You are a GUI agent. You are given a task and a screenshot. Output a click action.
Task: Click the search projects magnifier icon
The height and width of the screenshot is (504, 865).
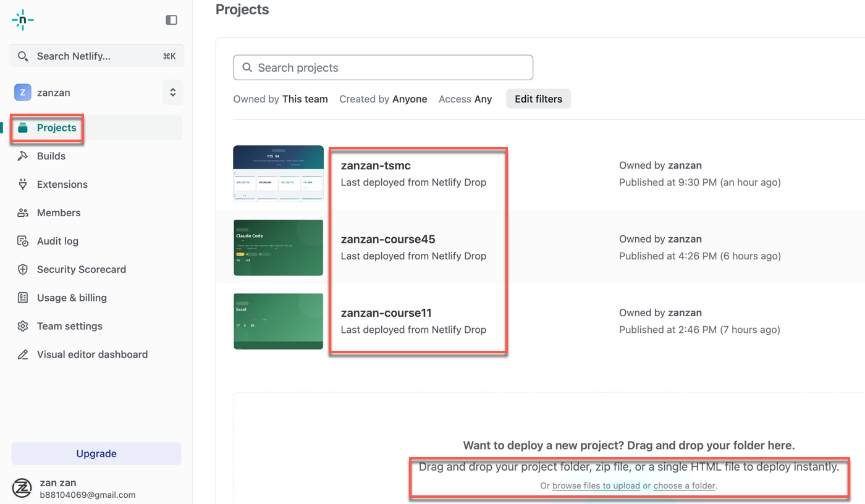pos(247,68)
